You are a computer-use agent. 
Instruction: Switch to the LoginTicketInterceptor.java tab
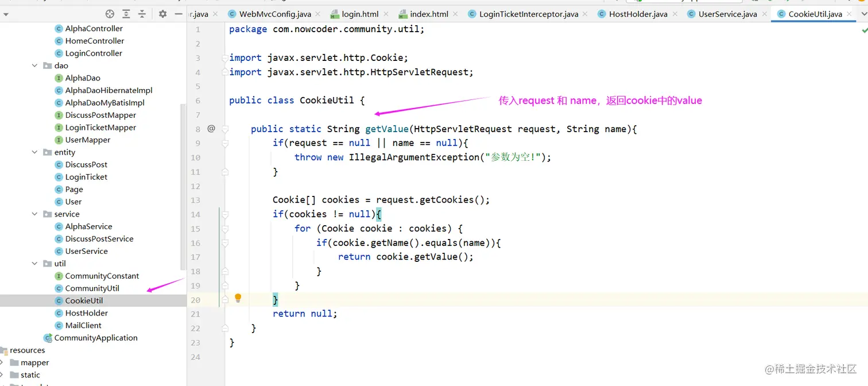tap(529, 14)
